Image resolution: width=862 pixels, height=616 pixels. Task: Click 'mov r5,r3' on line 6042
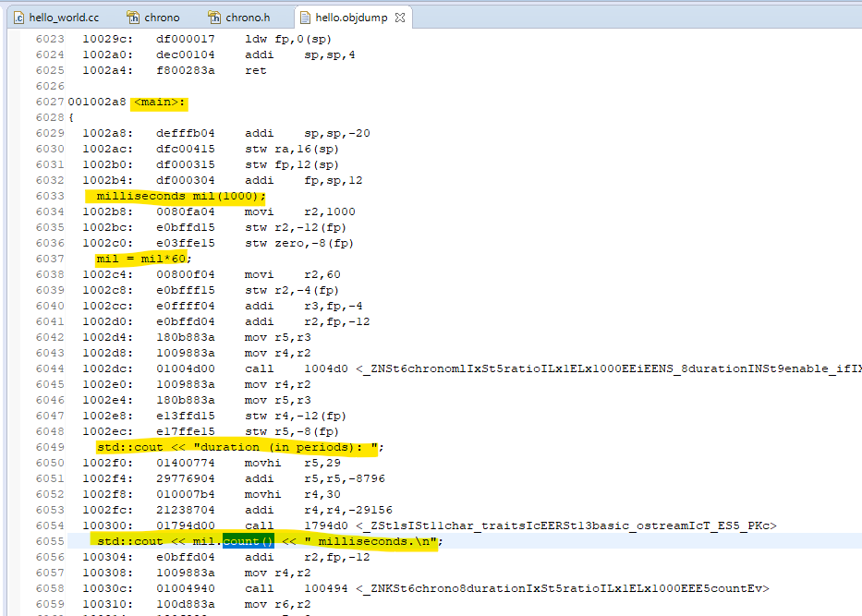277,337
